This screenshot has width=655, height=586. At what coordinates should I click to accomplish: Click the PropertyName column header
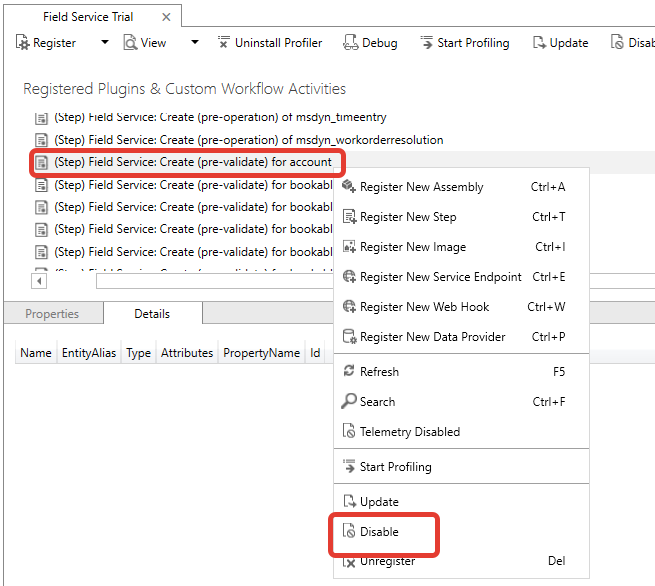[261, 353]
